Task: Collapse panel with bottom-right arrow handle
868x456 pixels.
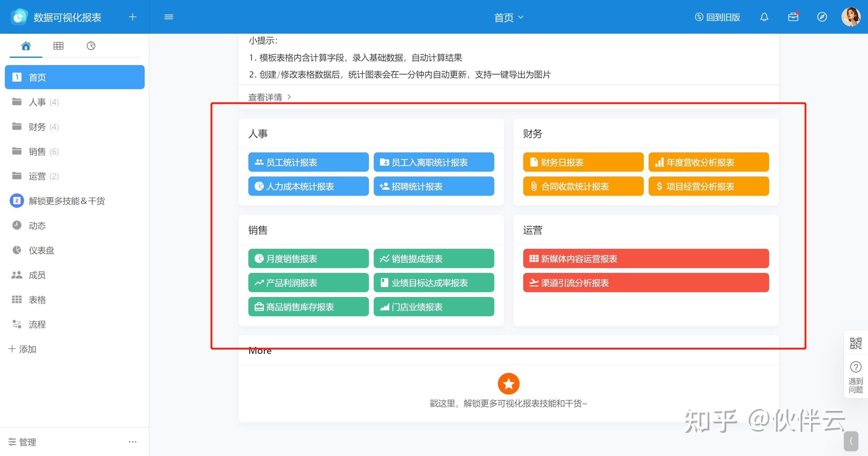Action: click(x=851, y=441)
